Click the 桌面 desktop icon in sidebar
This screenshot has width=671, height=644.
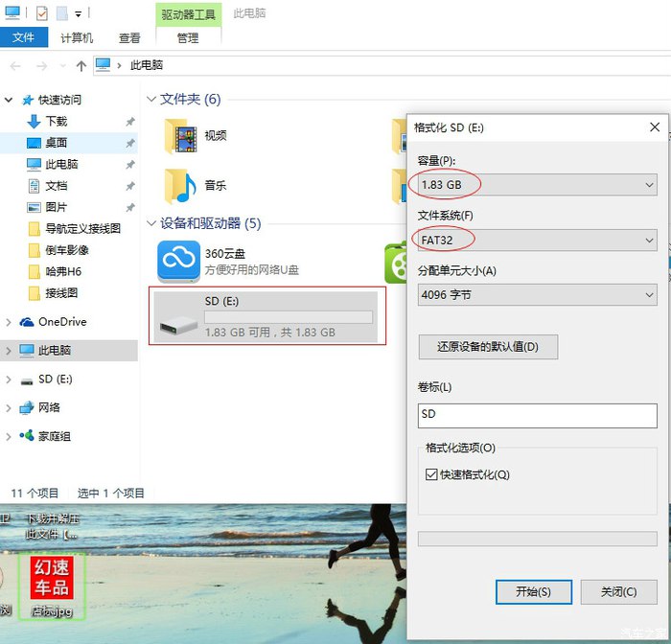[x=34, y=143]
